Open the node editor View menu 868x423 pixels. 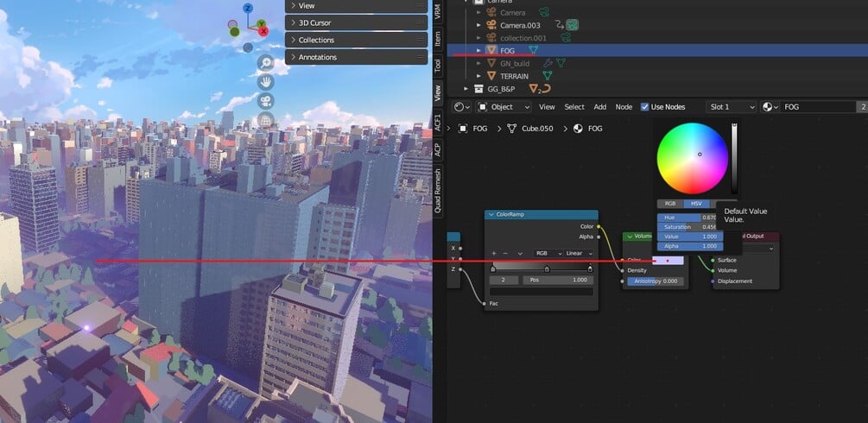point(547,107)
